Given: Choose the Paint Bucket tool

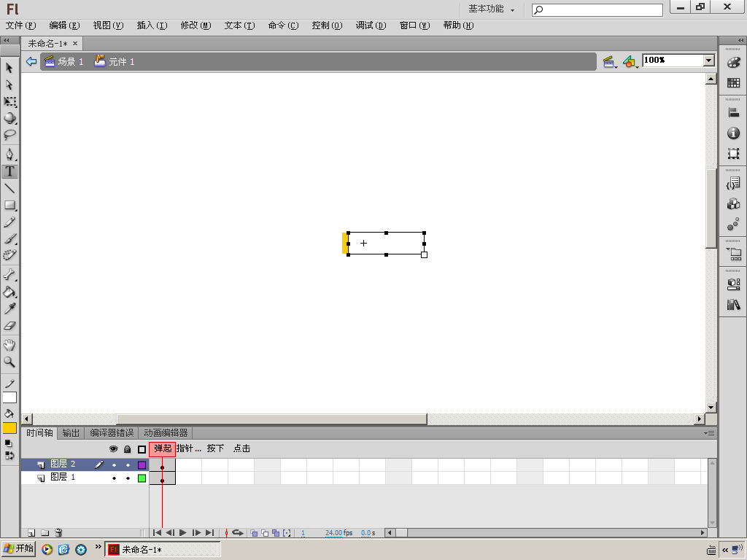Looking at the screenshot, I should [9, 292].
